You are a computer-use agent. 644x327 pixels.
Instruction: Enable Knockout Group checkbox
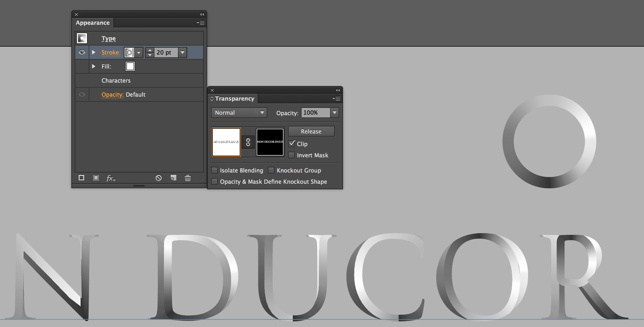[271, 170]
